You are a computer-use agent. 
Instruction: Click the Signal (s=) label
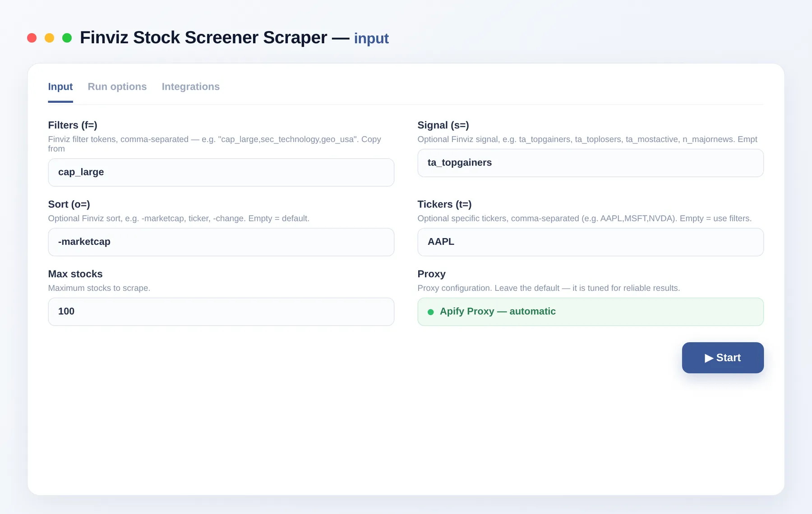pyautogui.click(x=443, y=125)
